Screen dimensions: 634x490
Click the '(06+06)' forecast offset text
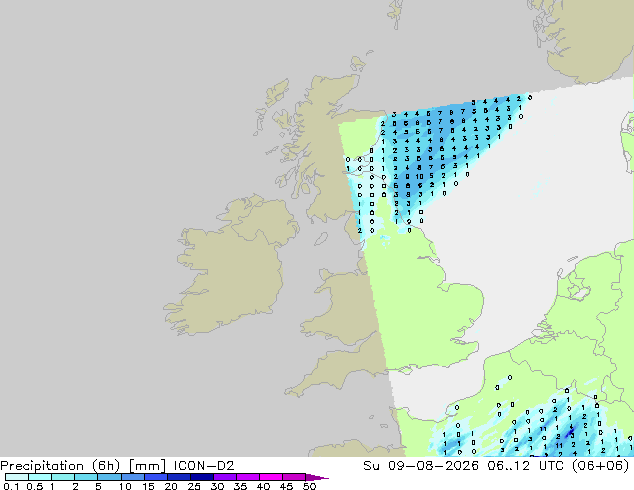pos(601,466)
